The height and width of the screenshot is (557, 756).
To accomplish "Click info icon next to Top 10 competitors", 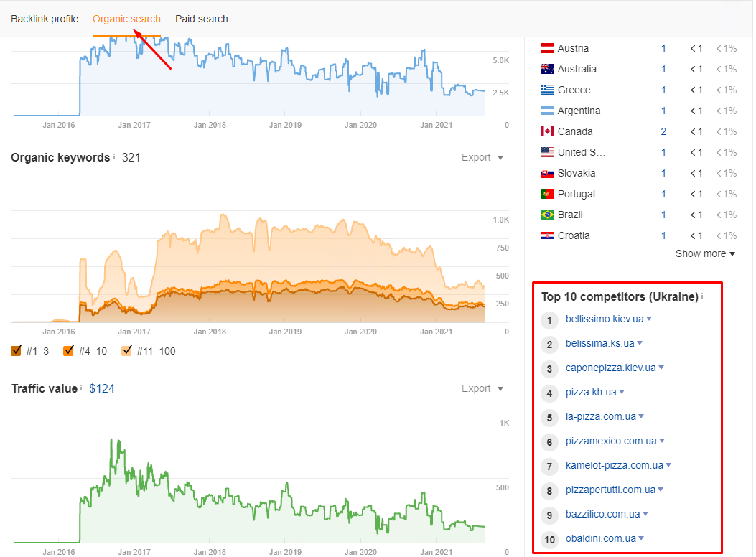I will [x=702, y=296].
